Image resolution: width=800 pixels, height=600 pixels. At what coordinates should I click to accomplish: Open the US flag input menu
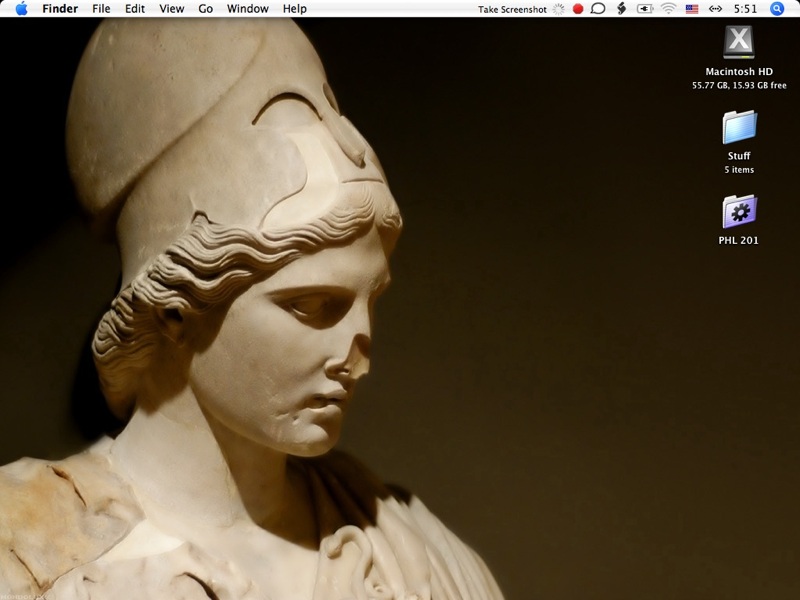coord(692,9)
